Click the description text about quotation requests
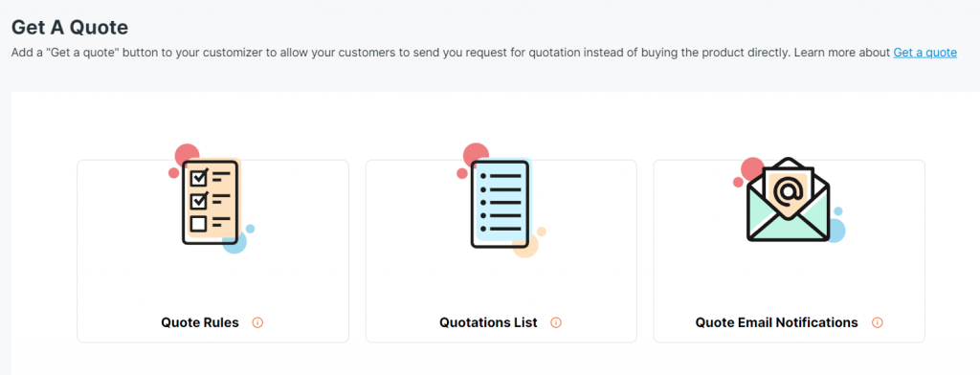 click(x=452, y=53)
